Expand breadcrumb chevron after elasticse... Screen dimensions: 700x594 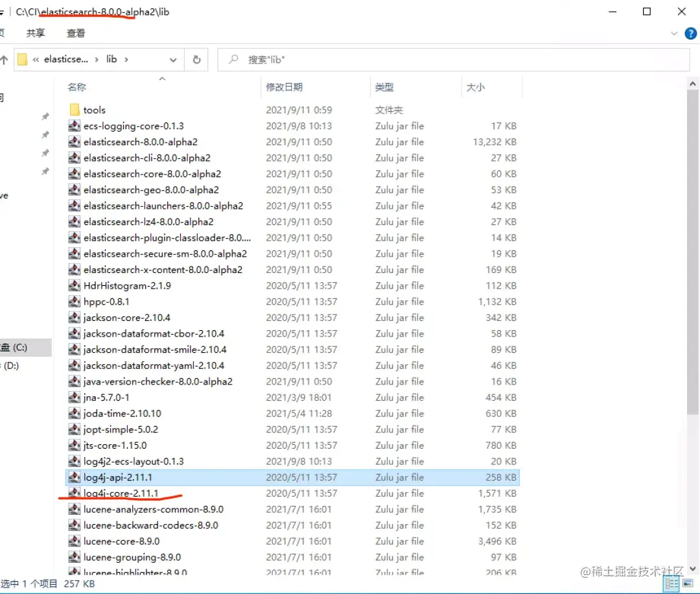coord(97,60)
